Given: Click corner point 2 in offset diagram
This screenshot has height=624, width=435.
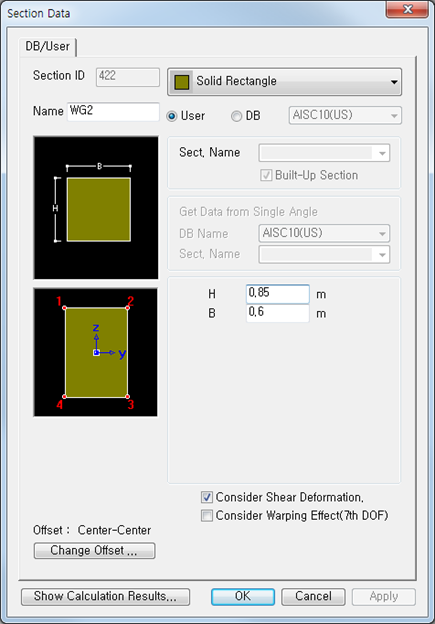Looking at the screenshot, I should click(127, 308).
